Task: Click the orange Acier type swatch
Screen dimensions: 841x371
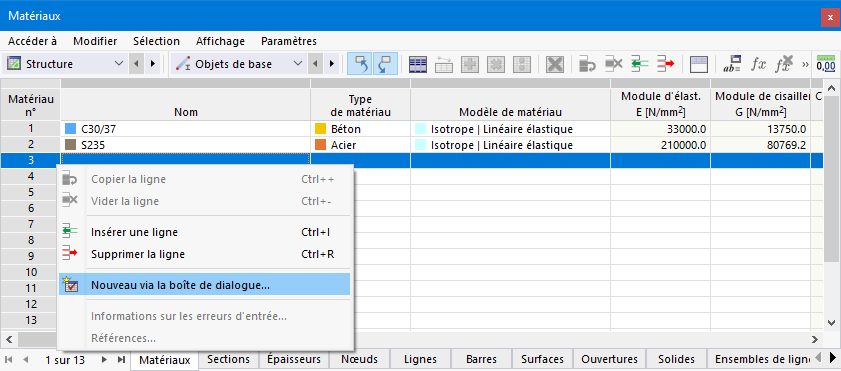Action: pyautogui.click(x=320, y=145)
